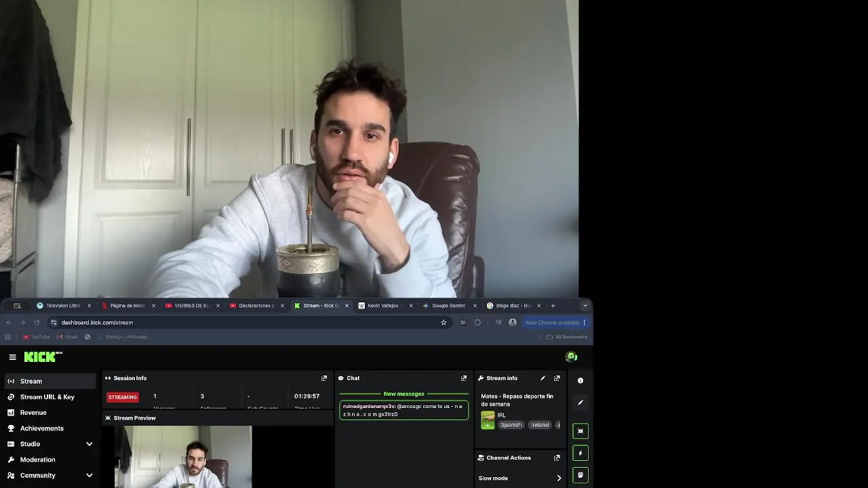Viewport: 868px width, 488px height.
Task: Pop out the Channel Actions panel
Action: click(x=557, y=457)
